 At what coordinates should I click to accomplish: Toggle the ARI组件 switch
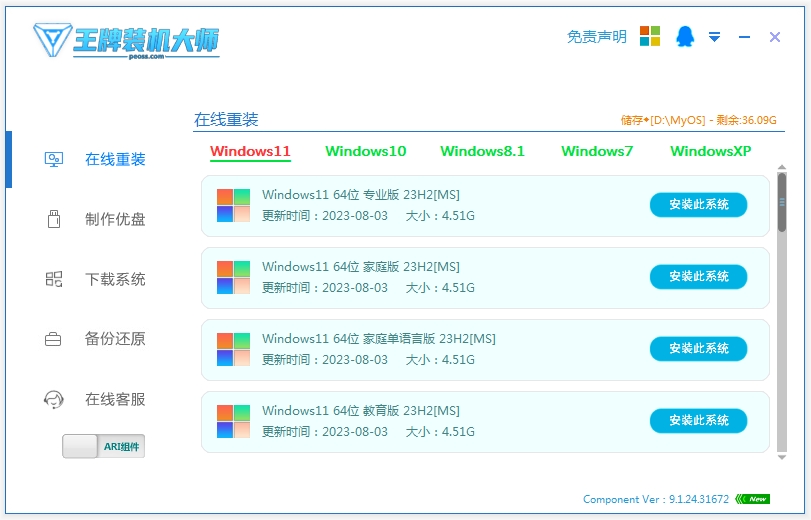pos(103,446)
